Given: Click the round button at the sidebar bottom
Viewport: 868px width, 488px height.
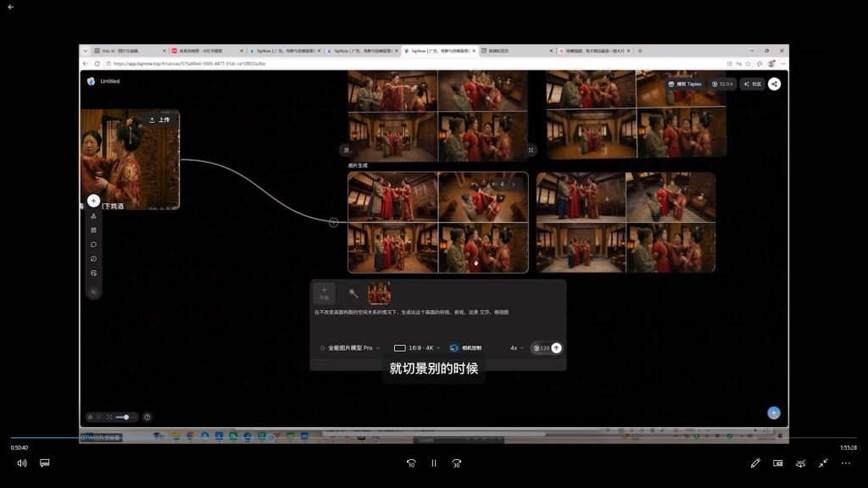Looking at the screenshot, I should tap(93, 291).
